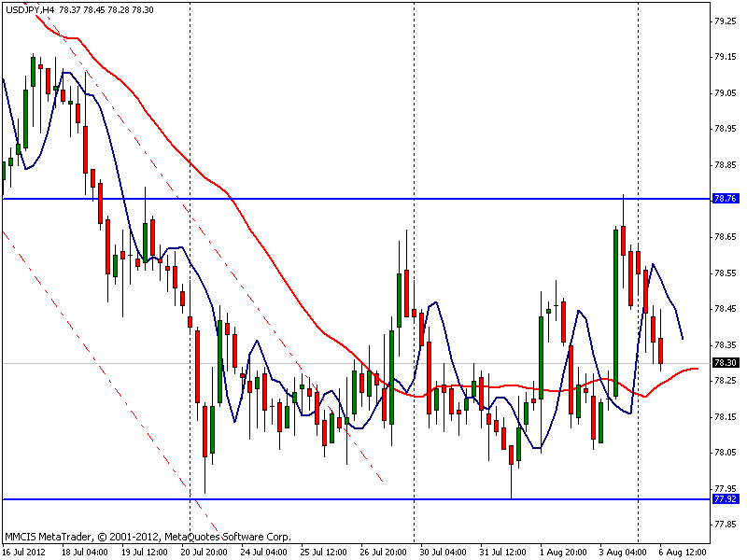Click the MMCIS MetaTrader copyright text
Image resolution: width=747 pixels, height=560 pixels.
click(x=148, y=537)
